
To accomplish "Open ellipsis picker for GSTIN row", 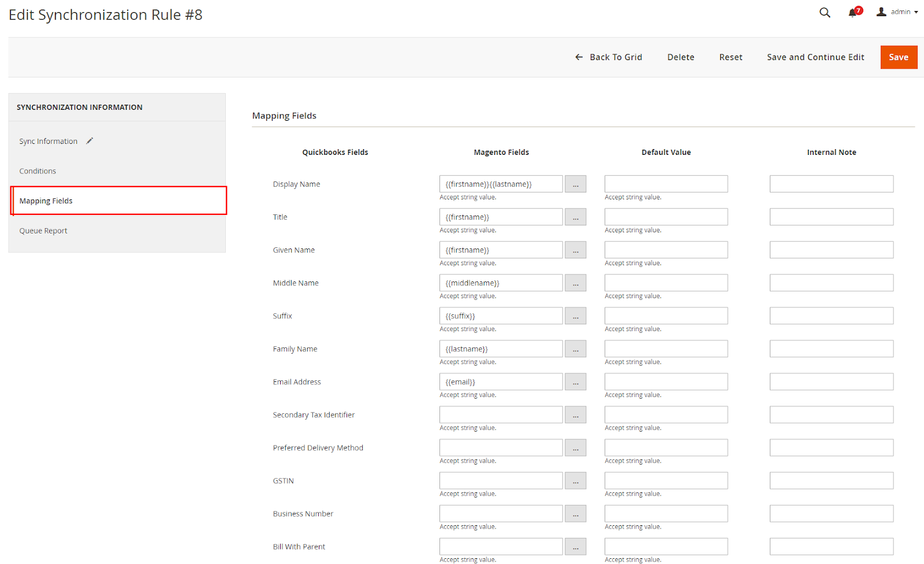I will pyautogui.click(x=575, y=481).
